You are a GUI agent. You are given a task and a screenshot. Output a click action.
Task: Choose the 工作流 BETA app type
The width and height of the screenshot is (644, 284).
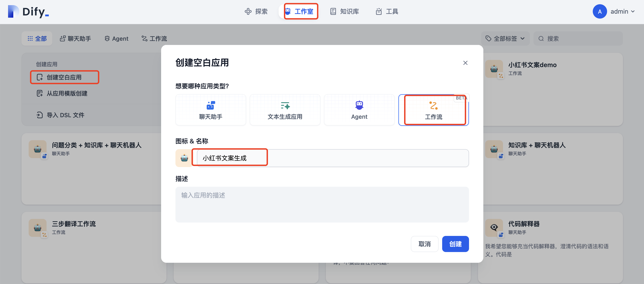point(433,110)
